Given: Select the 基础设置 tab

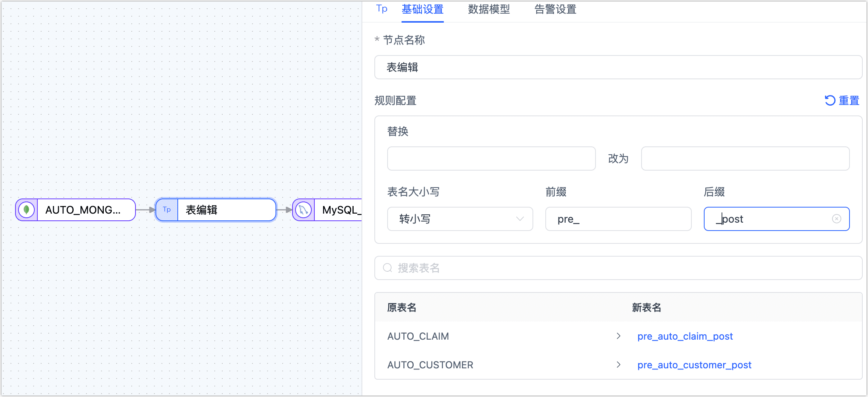Looking at the screenshot, I should 422,10.
